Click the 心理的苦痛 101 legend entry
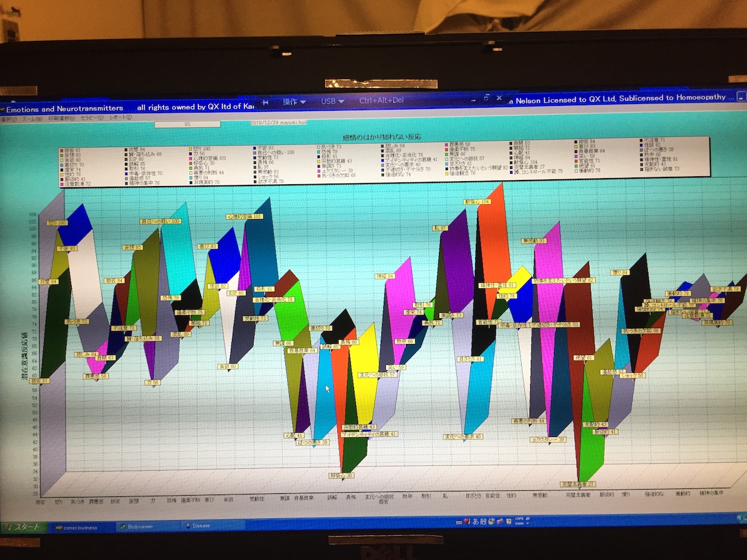 [207, 159]
